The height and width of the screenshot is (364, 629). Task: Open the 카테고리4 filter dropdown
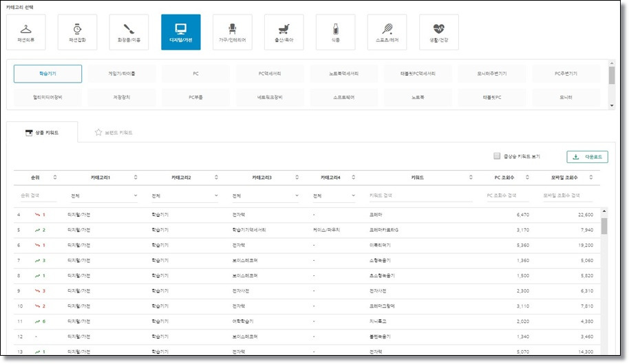(334, 195)
